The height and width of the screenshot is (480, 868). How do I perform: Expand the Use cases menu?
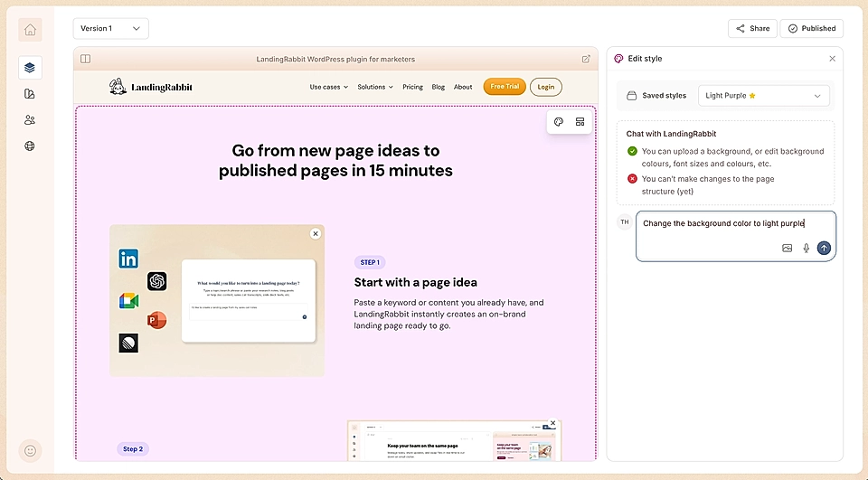tap(329, 87)
